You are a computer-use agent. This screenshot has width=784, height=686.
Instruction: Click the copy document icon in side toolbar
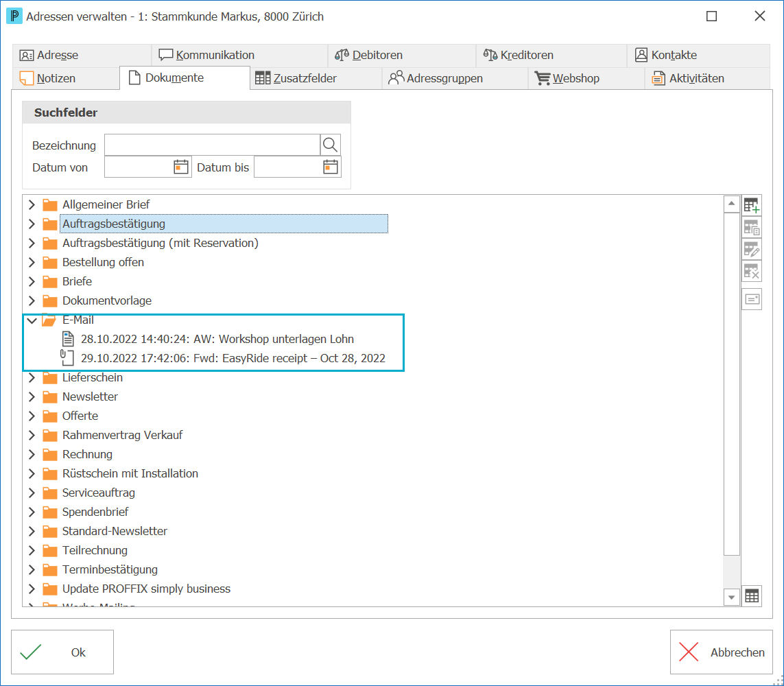coord(751,228)
